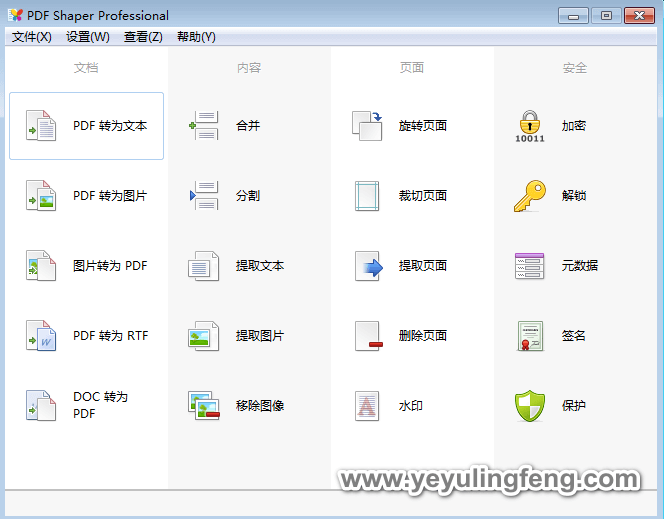664x519 pixels.
Task: Click the 内容 column heading
Action: [249, 67]
